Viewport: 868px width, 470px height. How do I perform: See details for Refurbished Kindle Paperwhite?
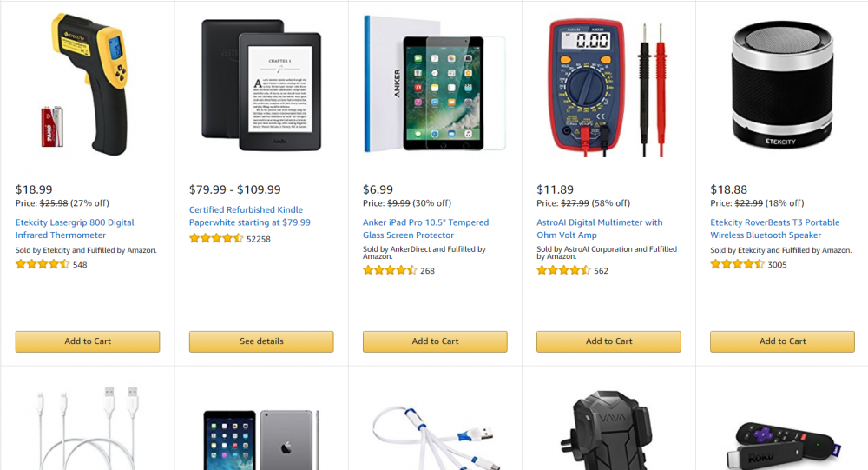tap(261, 341)
